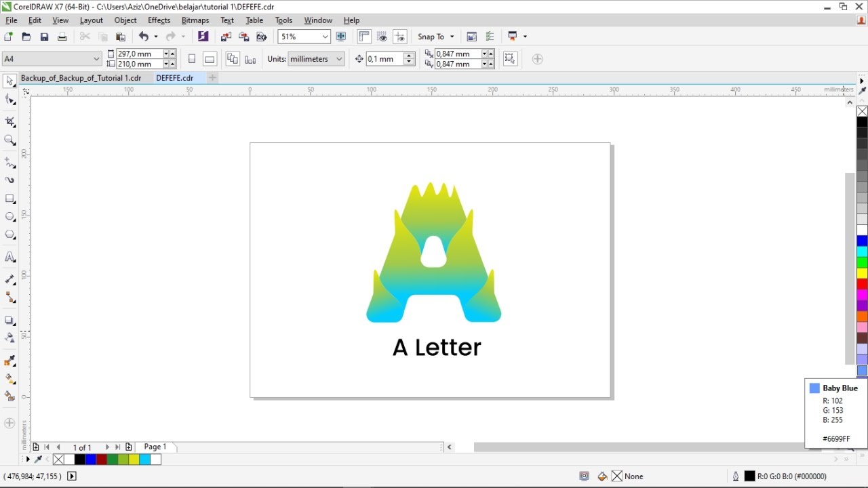Screen dimensions: 868x488
Task: Toggle Treat as filled button
Action: 510,59
